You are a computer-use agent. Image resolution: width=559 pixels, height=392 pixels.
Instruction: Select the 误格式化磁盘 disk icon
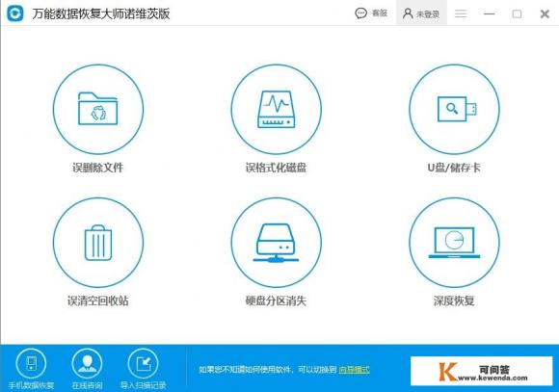point(276,110)
